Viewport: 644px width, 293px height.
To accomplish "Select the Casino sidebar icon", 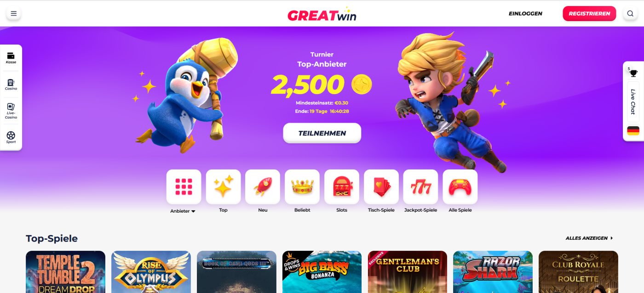I will 11,85.
